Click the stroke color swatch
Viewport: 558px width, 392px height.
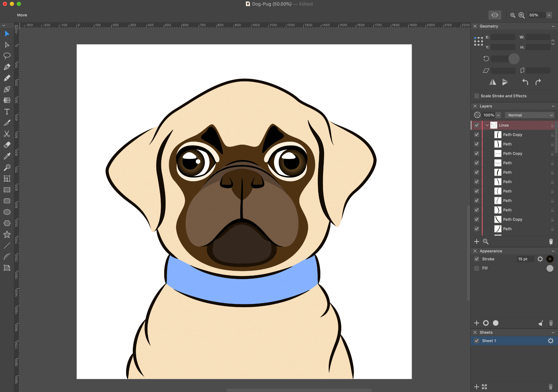[550, 259]
